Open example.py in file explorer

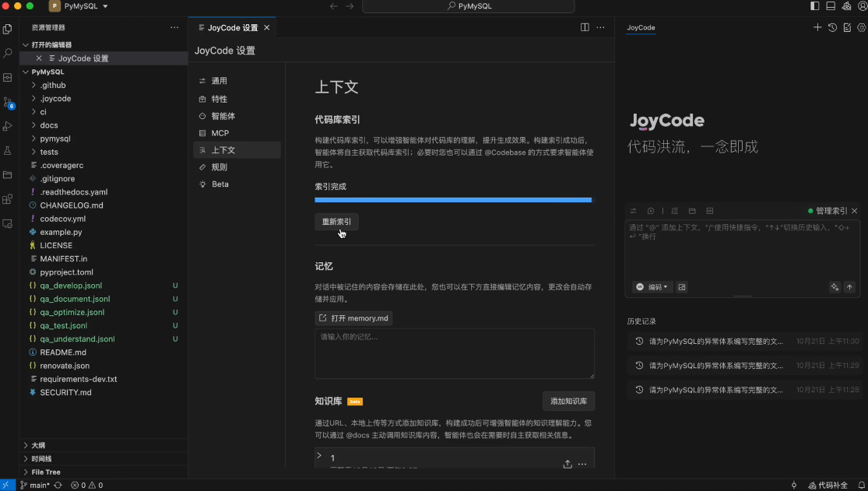coord(61,232)
